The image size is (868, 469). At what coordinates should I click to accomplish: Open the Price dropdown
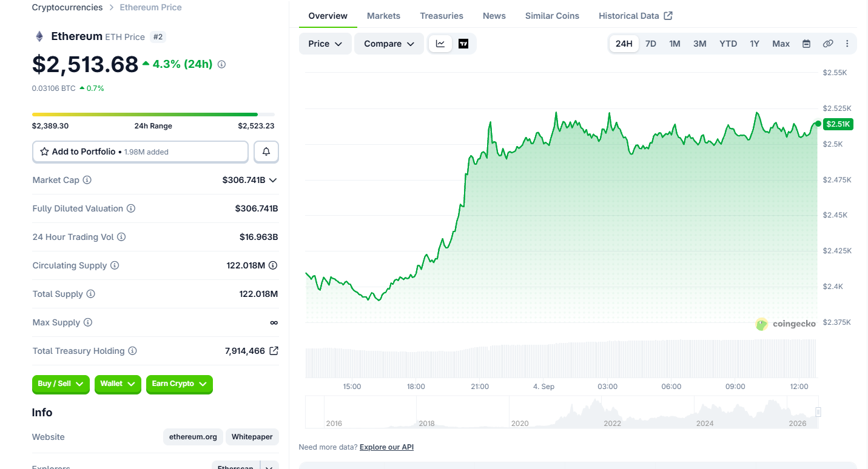[x=325, y=44]
